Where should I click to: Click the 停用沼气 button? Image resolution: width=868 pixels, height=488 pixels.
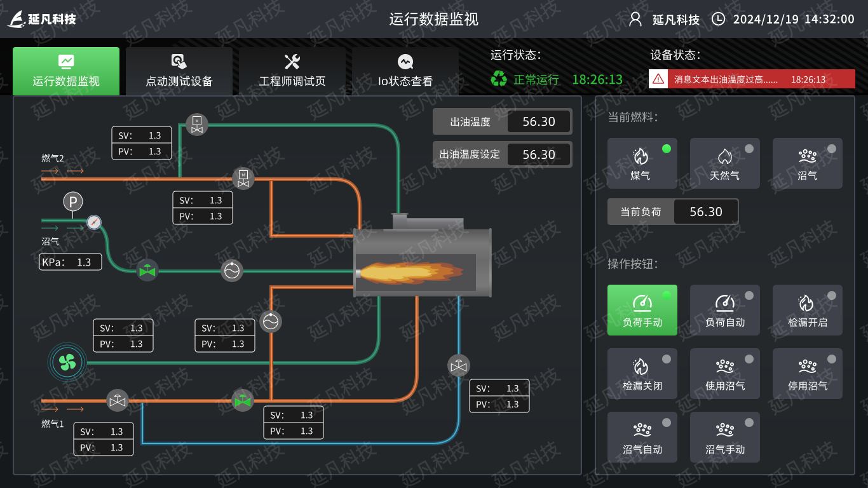(x=807, y=373)
